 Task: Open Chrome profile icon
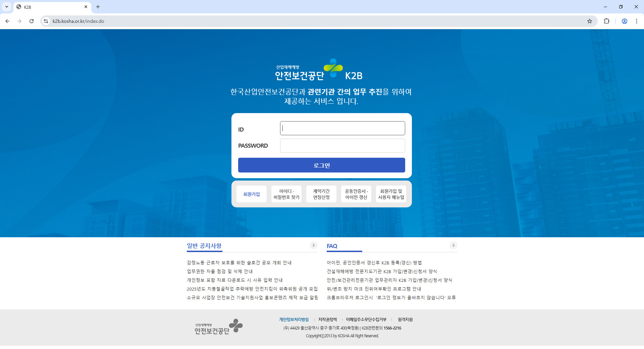tap(625, 21)
